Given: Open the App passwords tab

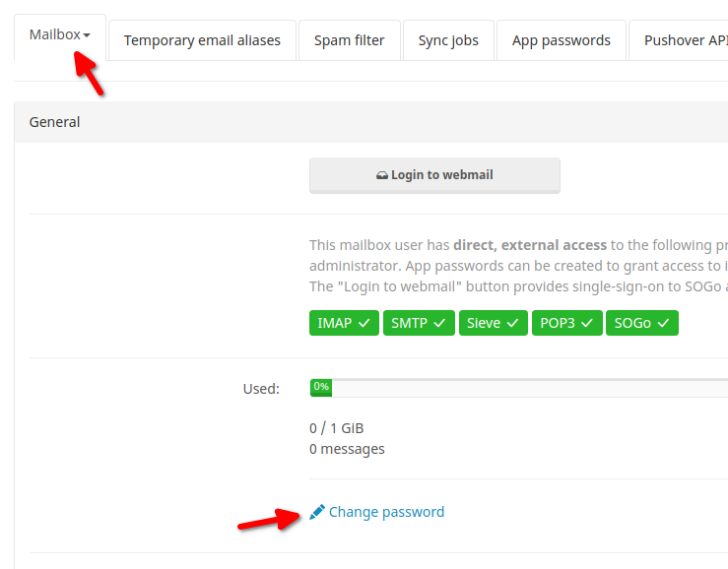Looking at the screenshot, I should 561,40.
